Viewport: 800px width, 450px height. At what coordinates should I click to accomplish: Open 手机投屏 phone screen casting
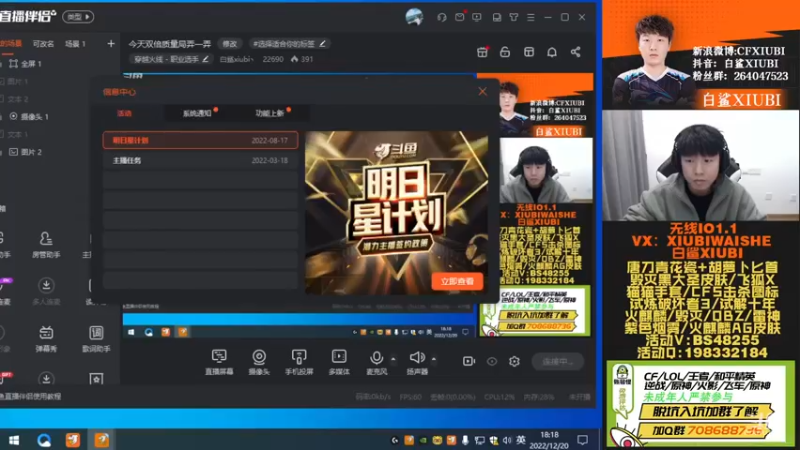(299, 362)
